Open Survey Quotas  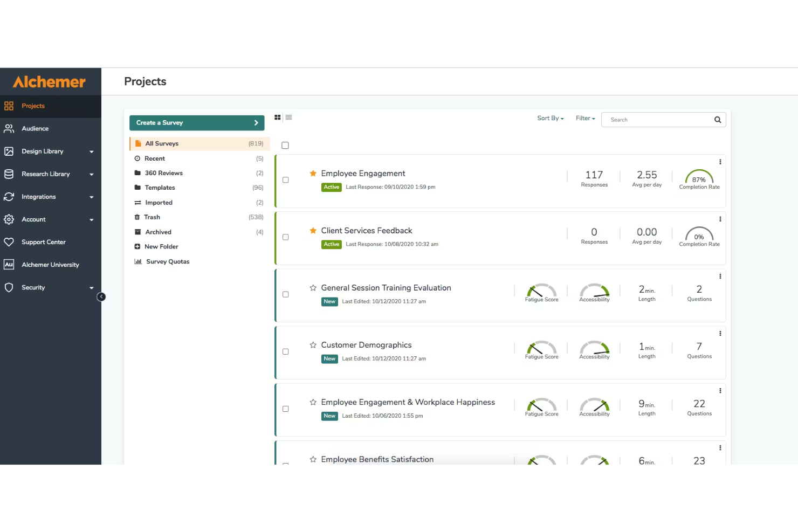(x=168, y=261)
